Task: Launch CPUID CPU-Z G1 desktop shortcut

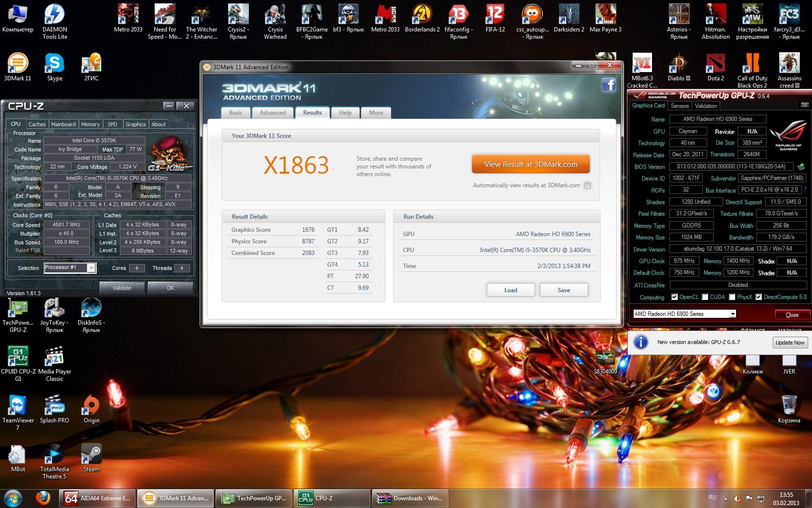Action: (18, 364)
